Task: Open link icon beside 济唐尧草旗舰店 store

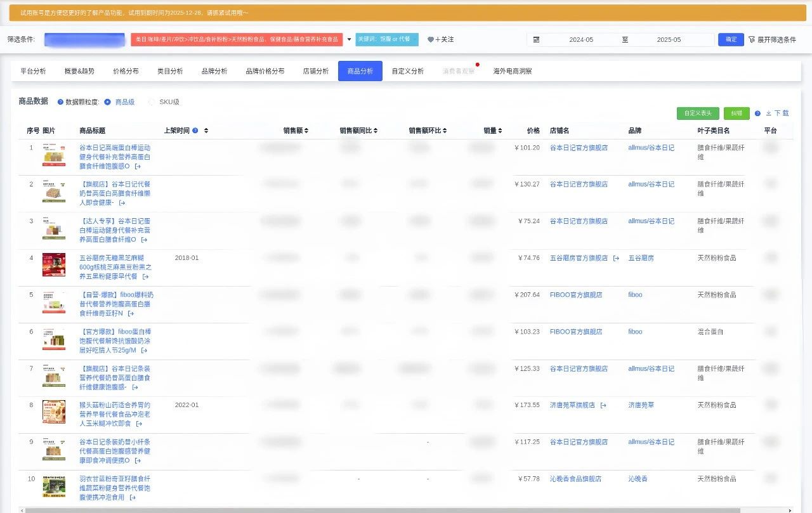Action: pyautogui.click(x=603, y=405)
